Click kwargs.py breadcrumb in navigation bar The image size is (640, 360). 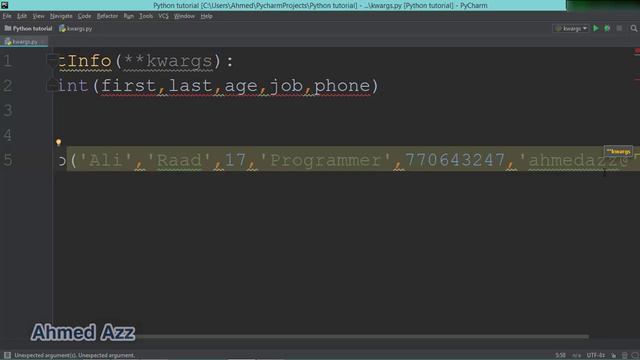coord(76,29)
